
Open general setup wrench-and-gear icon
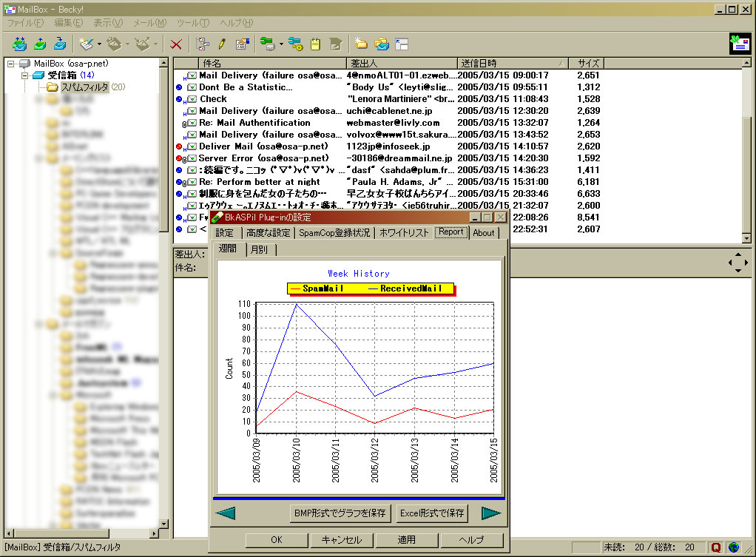click(x=296, y=44)
